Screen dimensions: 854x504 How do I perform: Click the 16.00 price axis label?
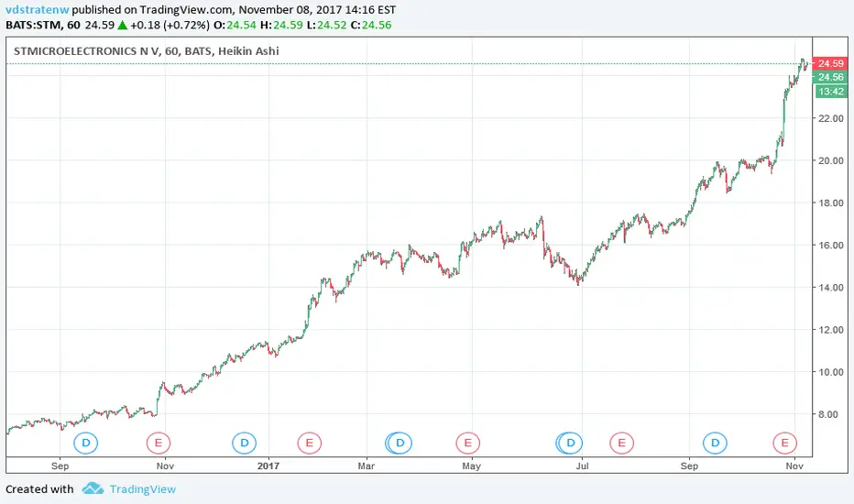(830, 246)
